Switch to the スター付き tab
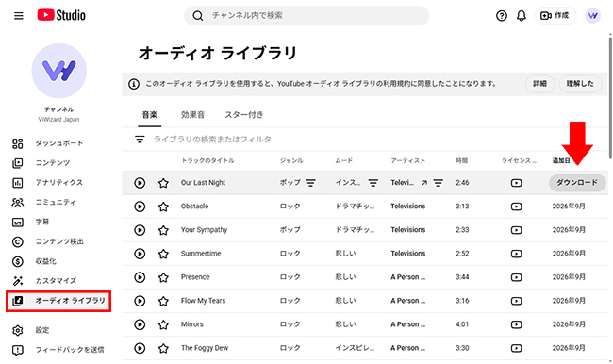The height and width of the screenshot is (364, 613). pos(244,115)
